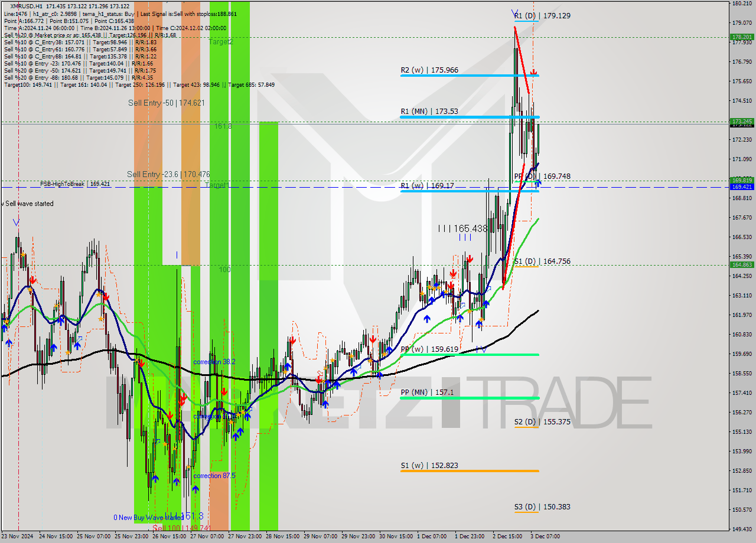
Task: Select the R1 (D) | 179.129 label
Action: coord(542,16)
